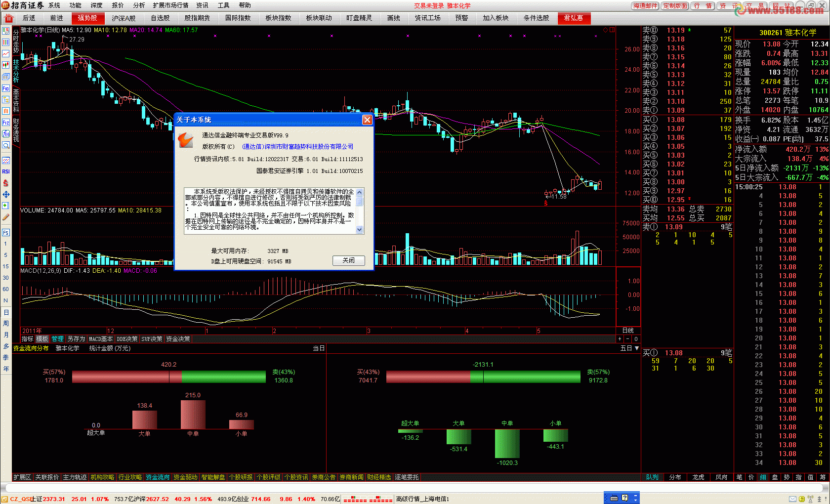Pick the pencil drawing tool in the sidebar
Image resolution: width=830 pixels, height=504 pixels.
6,217
